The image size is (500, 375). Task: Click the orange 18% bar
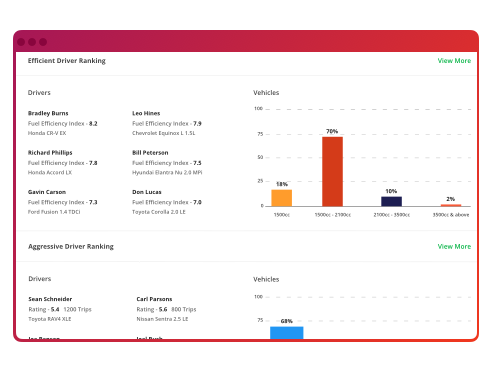click(x=282, y=198)
